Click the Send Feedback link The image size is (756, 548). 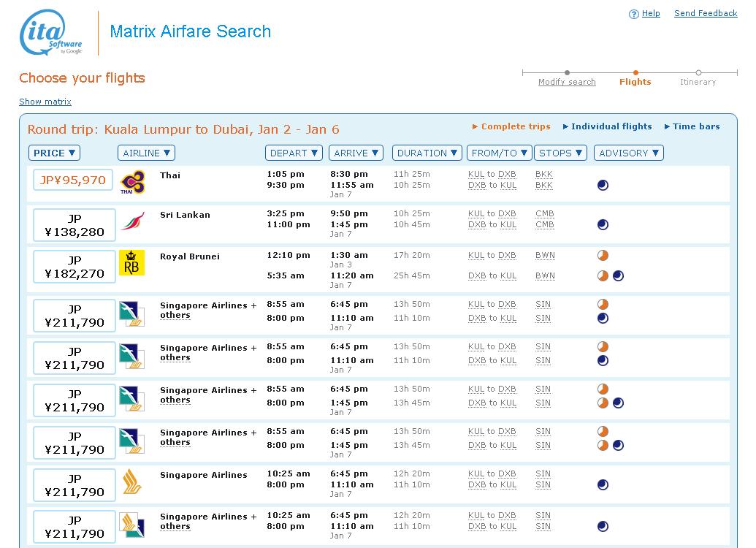[x=706, y=13]
